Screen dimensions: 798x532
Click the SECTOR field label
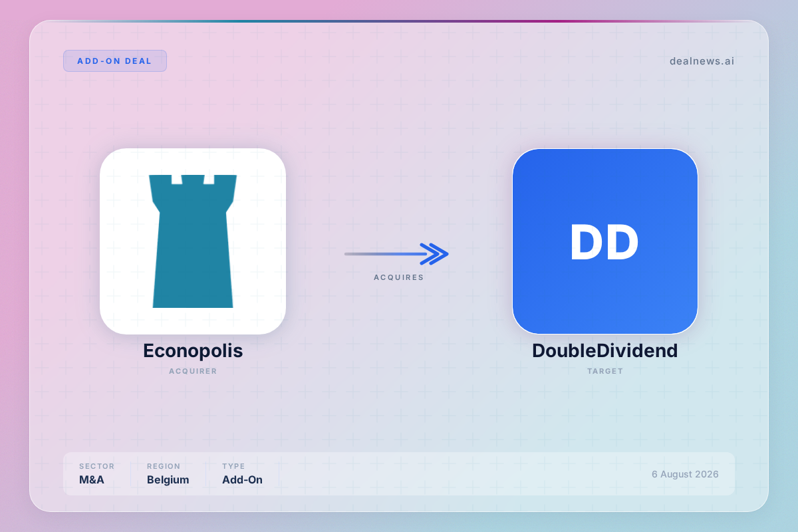point(97,466)
